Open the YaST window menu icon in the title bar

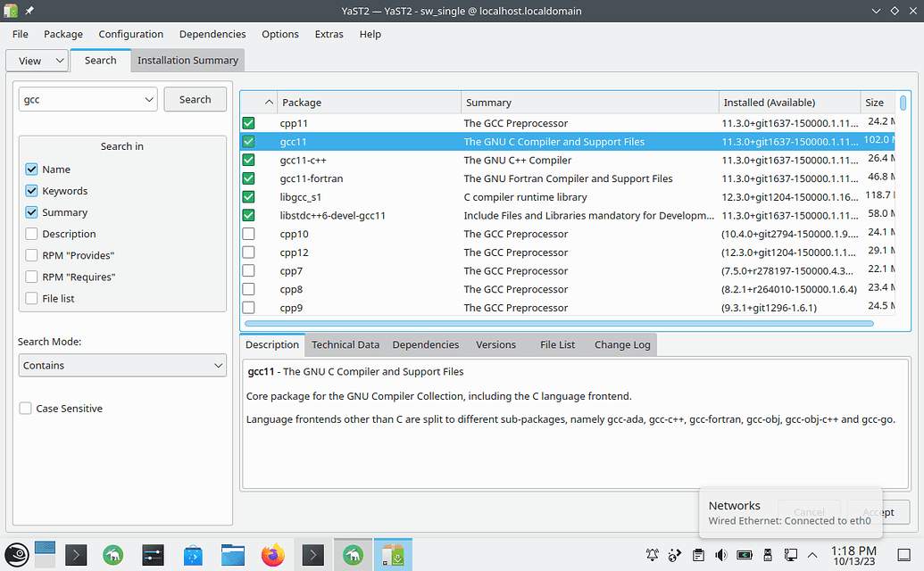[11, 11]
